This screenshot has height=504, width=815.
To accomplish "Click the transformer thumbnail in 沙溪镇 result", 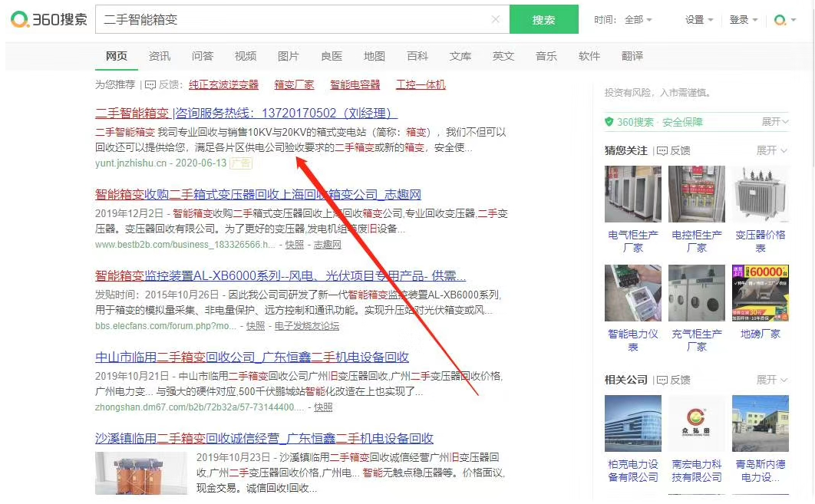I will coord(141,473).
